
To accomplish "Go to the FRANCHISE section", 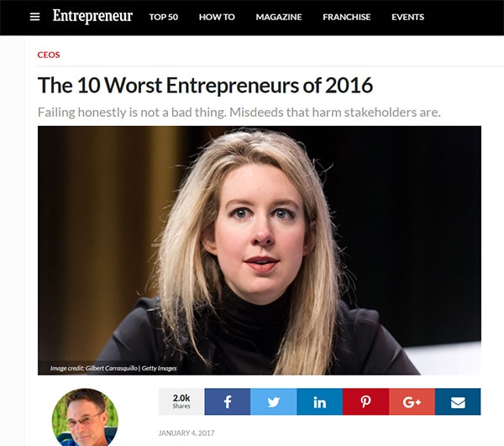I will 346,17.
